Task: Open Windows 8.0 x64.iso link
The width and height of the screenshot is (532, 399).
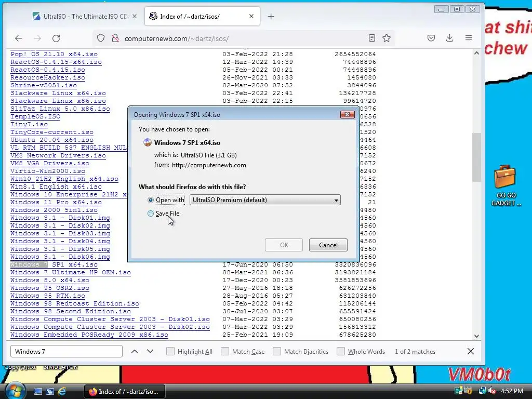Action: pos(50,280)
